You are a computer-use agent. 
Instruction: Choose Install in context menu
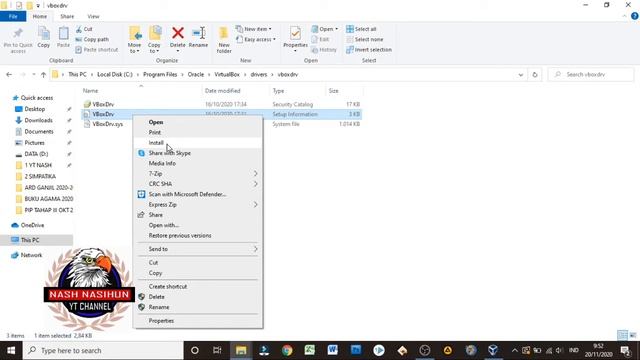[156, 143]
